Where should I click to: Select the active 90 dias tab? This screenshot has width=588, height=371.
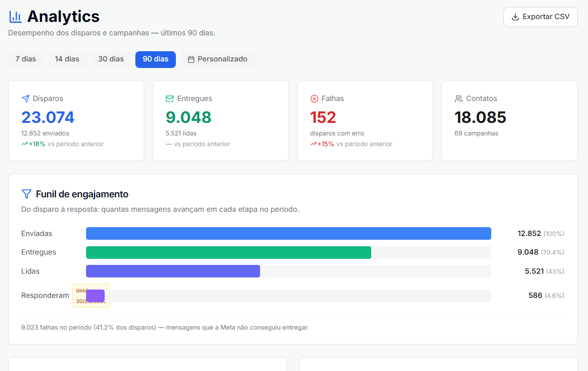(155, 60)
